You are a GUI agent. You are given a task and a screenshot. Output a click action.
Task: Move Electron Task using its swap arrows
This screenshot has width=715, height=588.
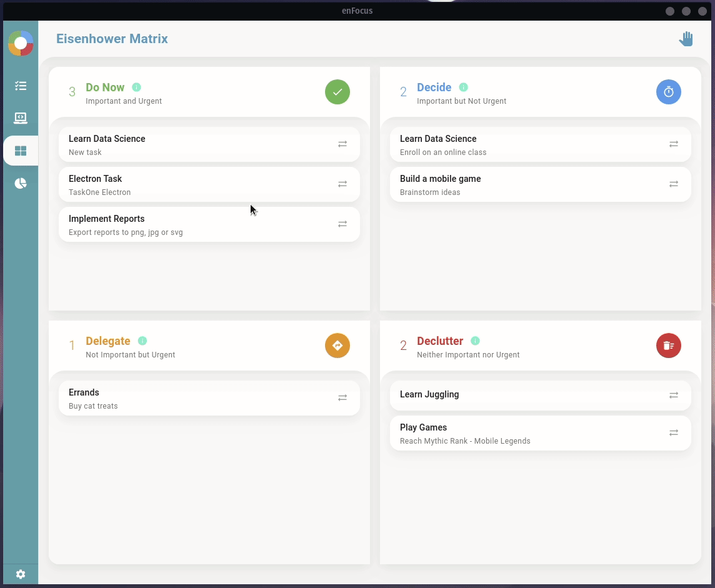tap(342, 184)
